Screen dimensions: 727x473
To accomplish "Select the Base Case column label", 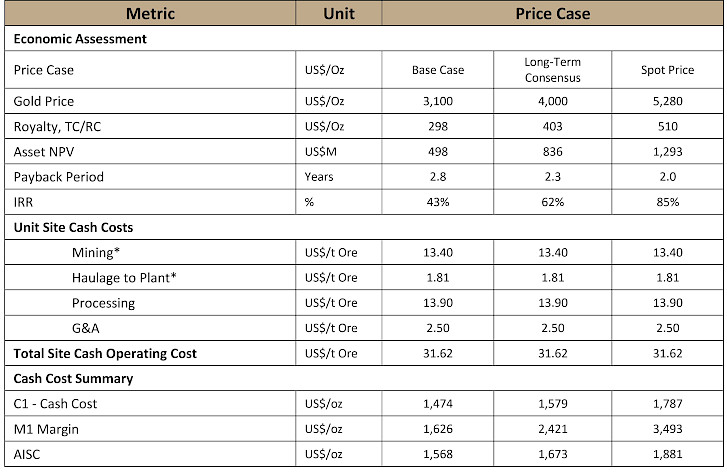I will (437, 71).
